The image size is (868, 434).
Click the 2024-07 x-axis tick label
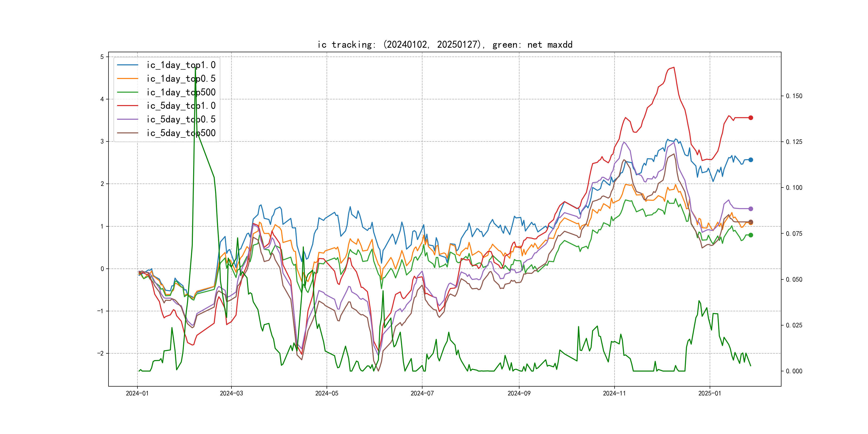pyautogui.click(x=422, y=393)
